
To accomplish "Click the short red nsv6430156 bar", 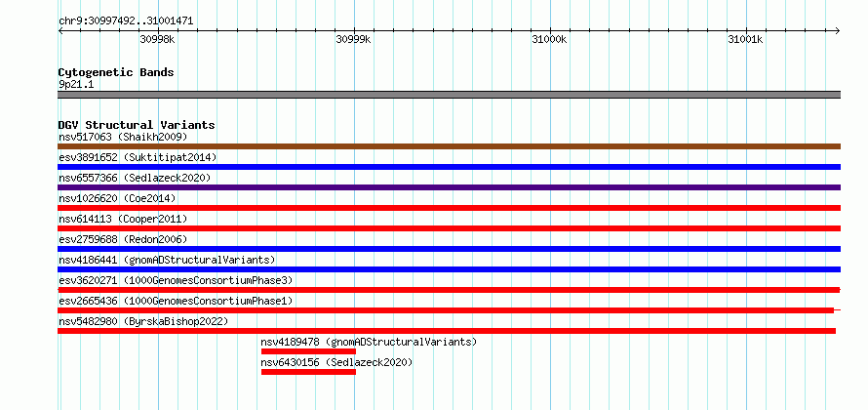I will 308,372.
